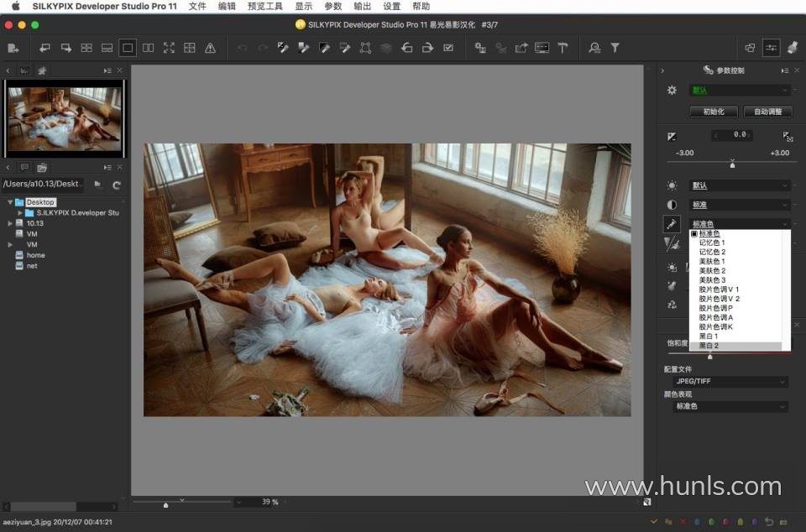Click the warning triangle icon in toolbar
The width and height of the screenshot is (806, 532).
(210, 48)
